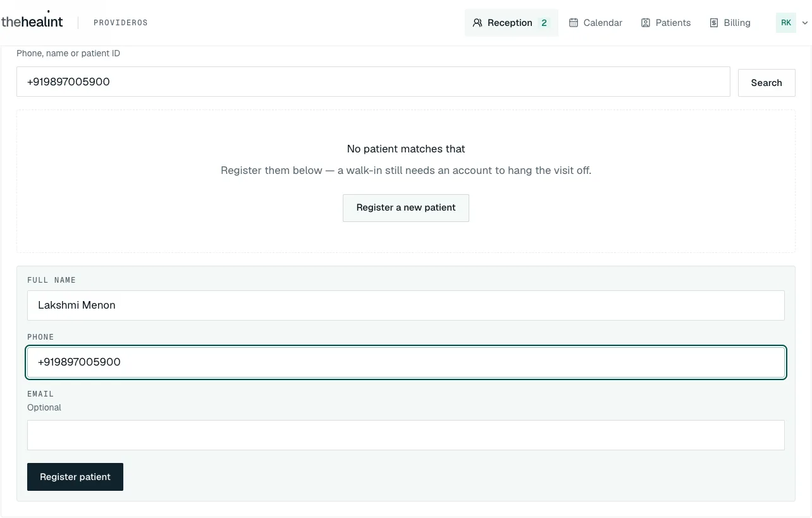
Task: Click the Reception count badge showing 2
Action: (544, 23)
